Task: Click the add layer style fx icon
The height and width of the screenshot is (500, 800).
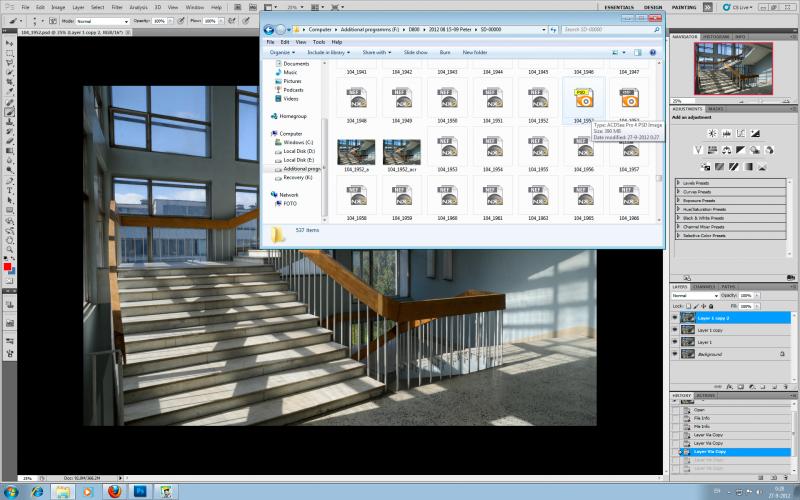Action: (x=730, y=387)
